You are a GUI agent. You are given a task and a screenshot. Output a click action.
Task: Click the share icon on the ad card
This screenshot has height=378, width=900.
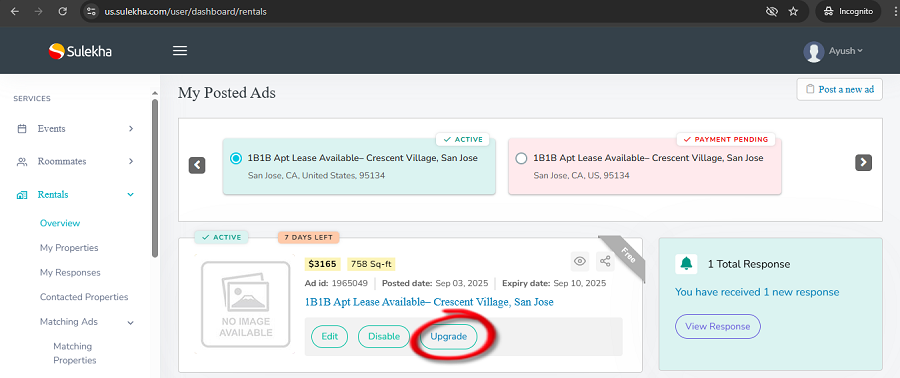tap(605, 262)
